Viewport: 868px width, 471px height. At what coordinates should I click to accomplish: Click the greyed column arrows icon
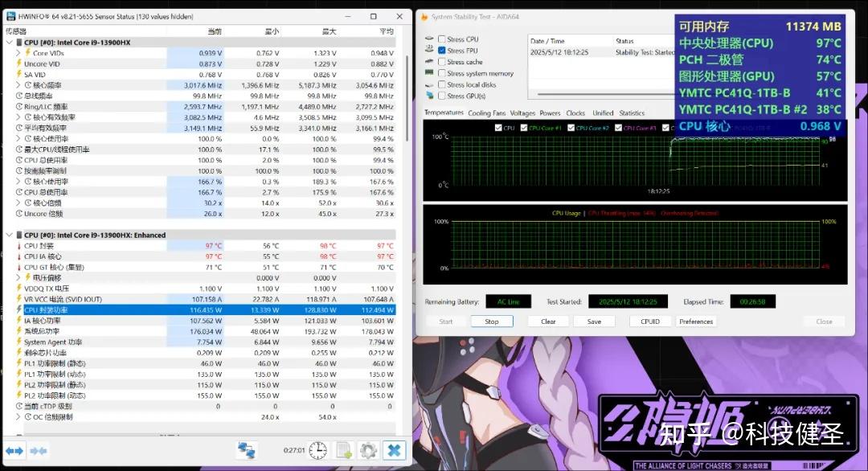(37, 451)
